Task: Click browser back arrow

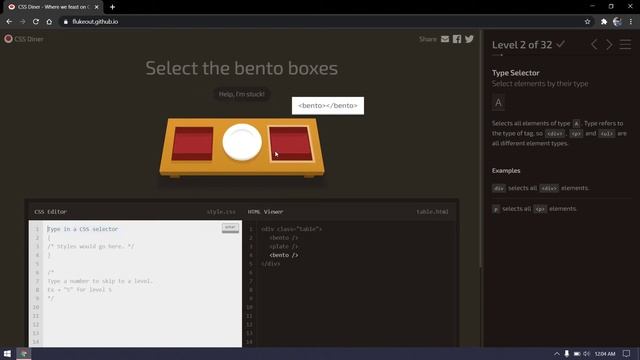Action: click(9, 22)
